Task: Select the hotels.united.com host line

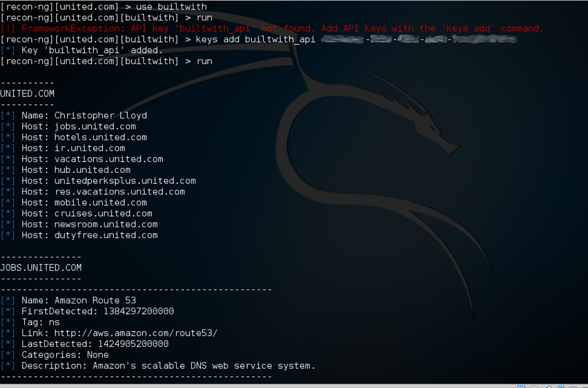Action: (73, 137)
